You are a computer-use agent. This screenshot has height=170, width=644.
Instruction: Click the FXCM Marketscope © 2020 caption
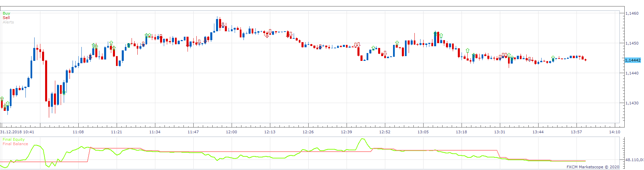pos(593,167)
